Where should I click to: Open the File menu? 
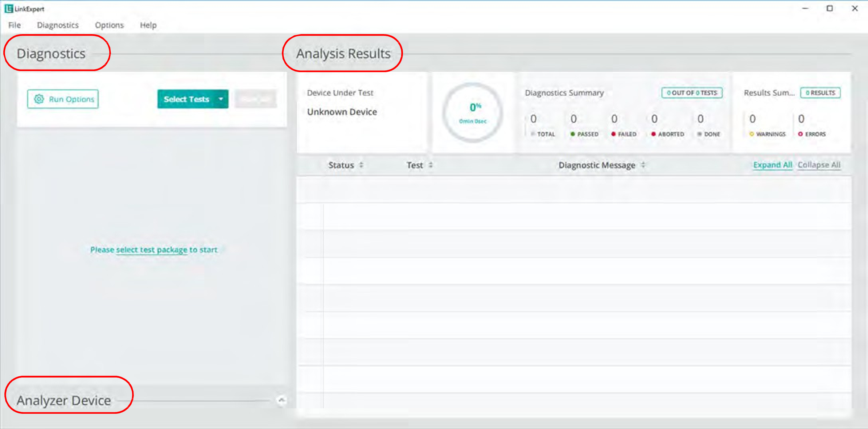[x=15, y=25]
